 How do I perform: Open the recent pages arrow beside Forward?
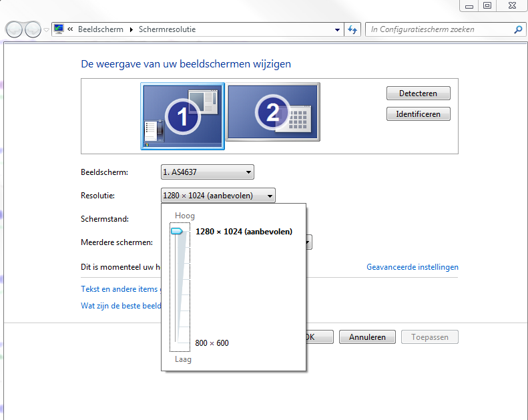click(x=47, y=30)
